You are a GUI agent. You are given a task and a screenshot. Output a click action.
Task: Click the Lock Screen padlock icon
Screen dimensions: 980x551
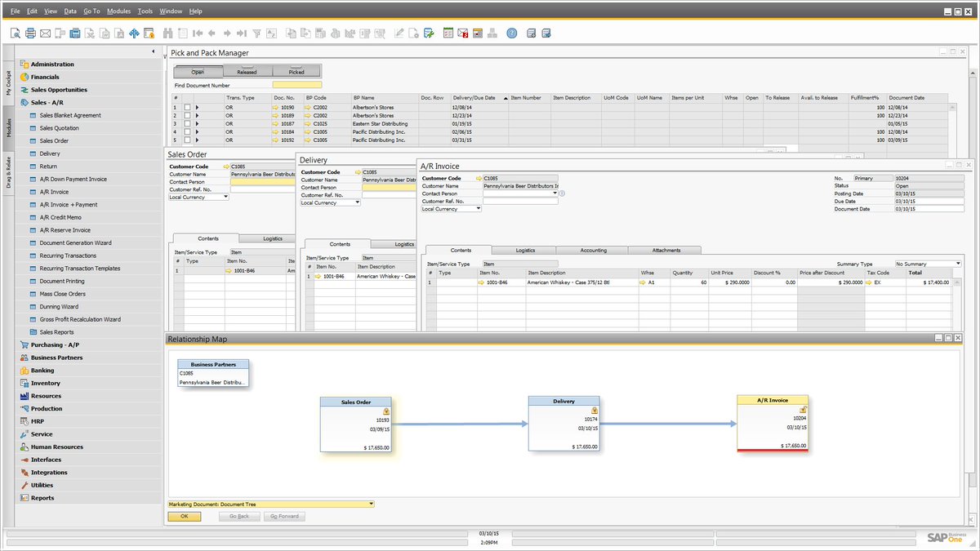tap(150, 33)
